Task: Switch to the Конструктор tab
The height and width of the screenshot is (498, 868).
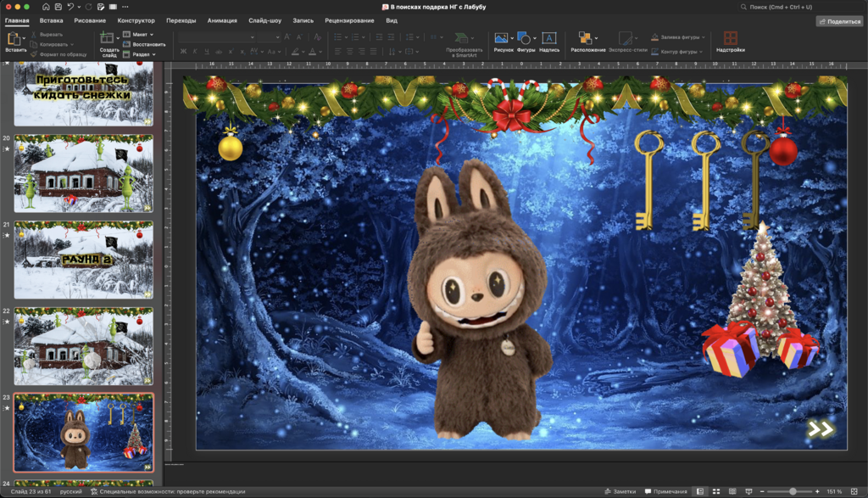Action: 136,20
